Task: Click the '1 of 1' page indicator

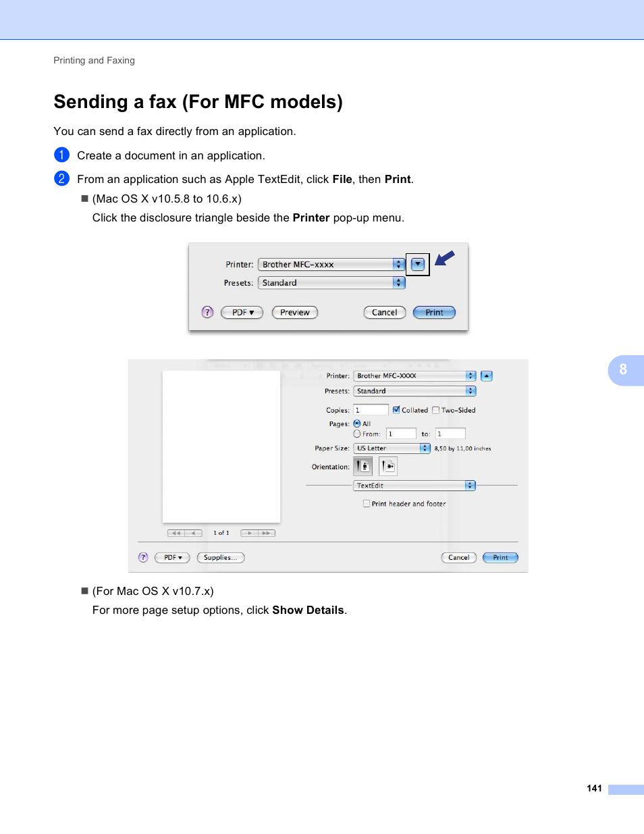Action: 221,533
